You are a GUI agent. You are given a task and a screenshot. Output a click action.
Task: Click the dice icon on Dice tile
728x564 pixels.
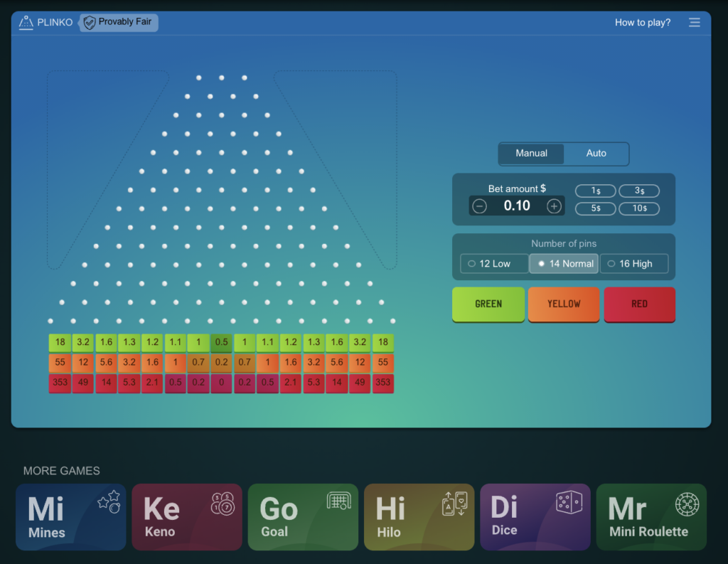[569, 502]
